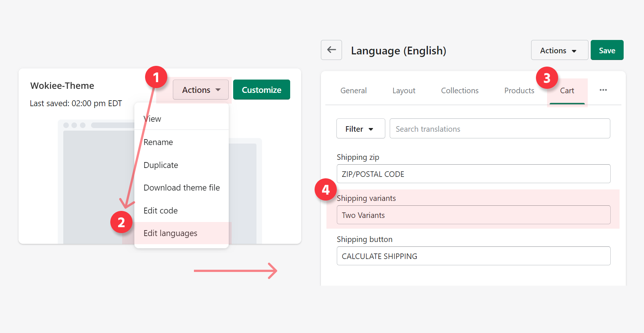Open the Wokiee-Theme Actions dropdown

[x=201, y=90]
